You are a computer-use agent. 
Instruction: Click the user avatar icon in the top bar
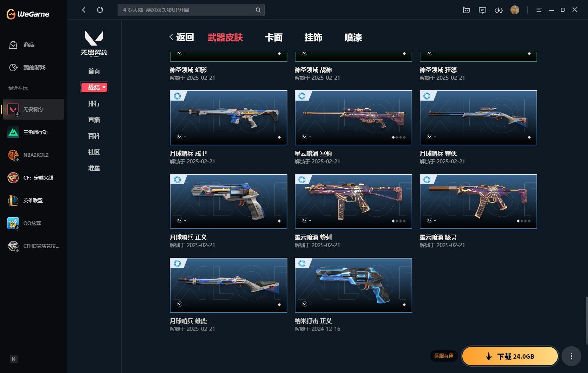(x=515, y=10)
